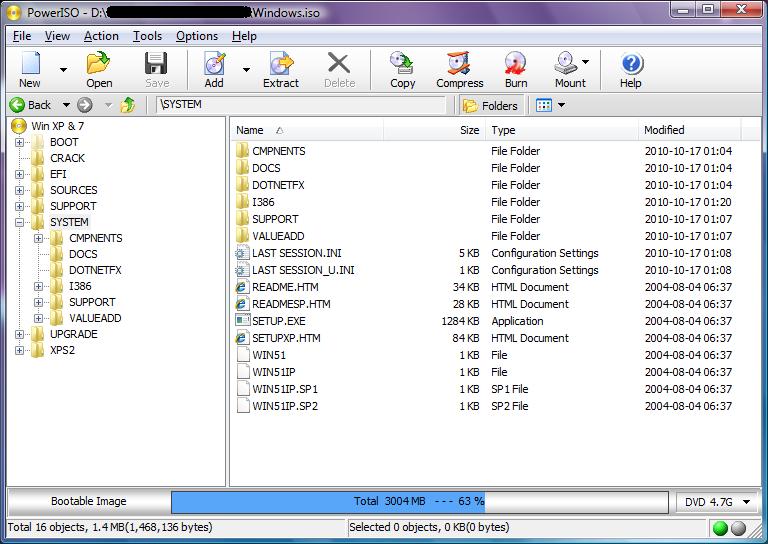Expand the XPS2 folder in tree
This screenshot has height=544, width=768.
tap(19, 351)
